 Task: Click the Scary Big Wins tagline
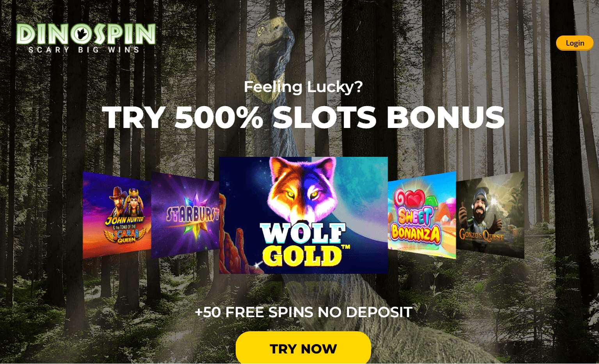click(x=84, y=50)
